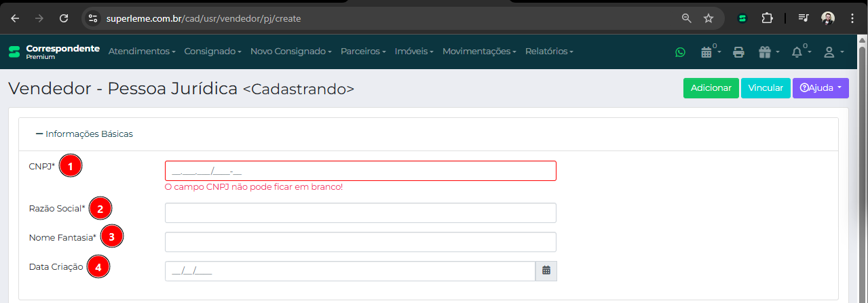Reload the page with refresh icon

(x=64, y=18)
